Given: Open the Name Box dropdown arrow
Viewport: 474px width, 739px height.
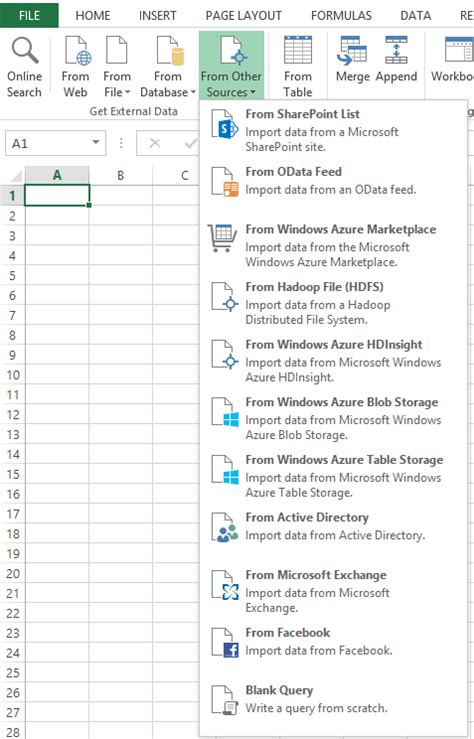Looking at the screenshot, I should click(x=96, y=142).
